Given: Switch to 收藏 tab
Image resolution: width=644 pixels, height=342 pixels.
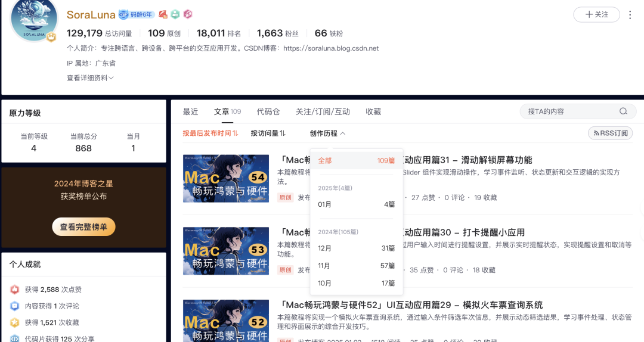Looking at the screenshot, I should click(x=373, y=111).
